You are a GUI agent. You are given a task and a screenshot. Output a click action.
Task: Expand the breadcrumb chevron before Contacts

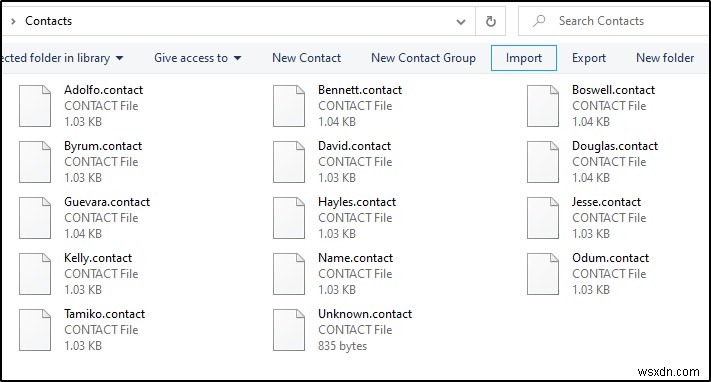13,21
